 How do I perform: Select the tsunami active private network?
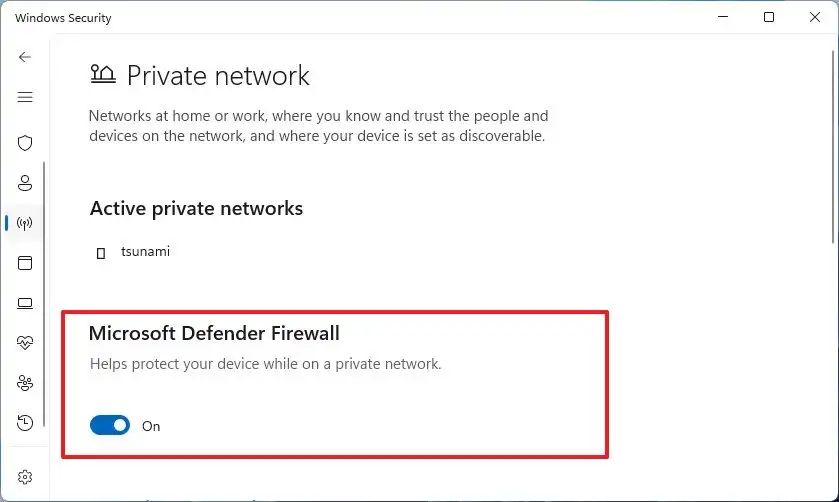pos(145,252)
